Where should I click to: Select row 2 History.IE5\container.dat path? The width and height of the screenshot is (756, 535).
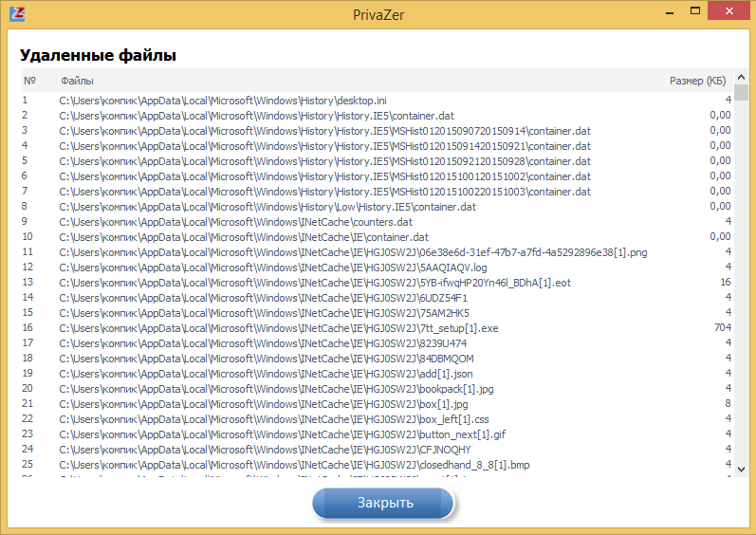377,116
